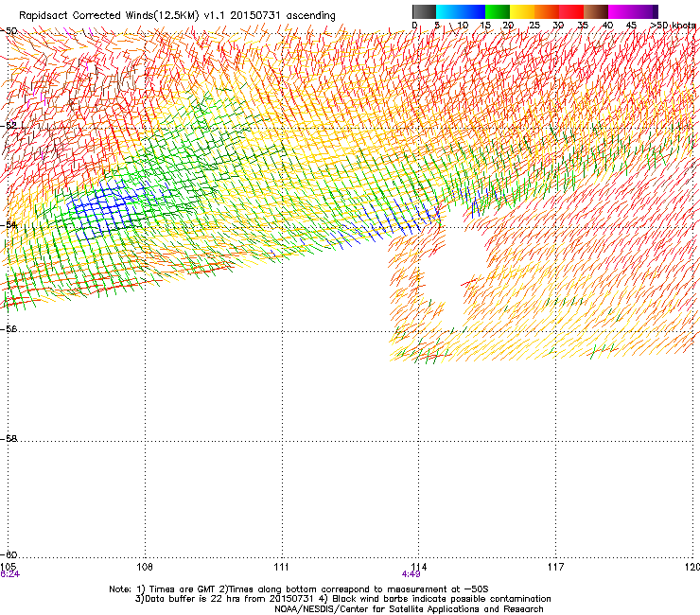This screenshot has width=700, height=615.
Task: Click the longitude label '117'
Action: click(x=556, y=567)
